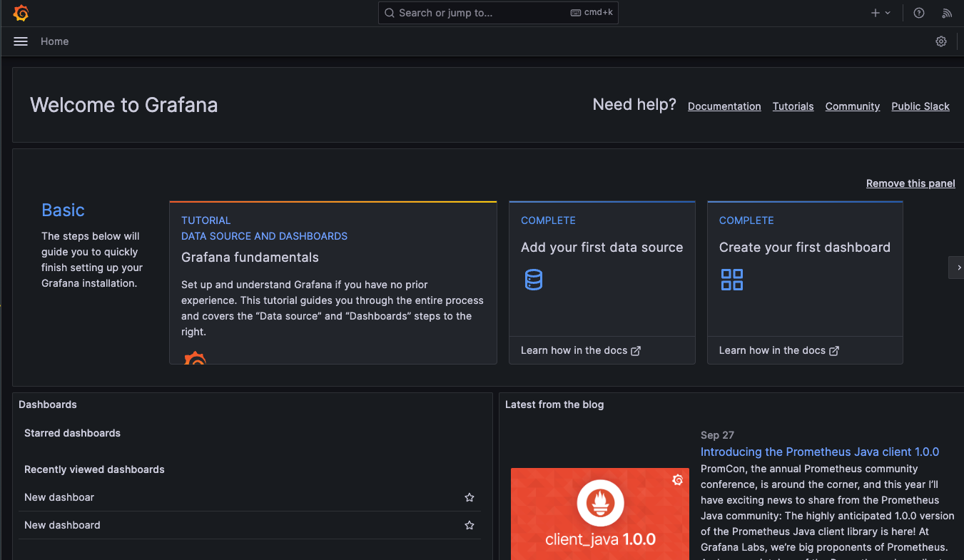The width and height of the screenshot is (964, 560).
Task: Open the Public Slack link
Action: click(920, 106)
